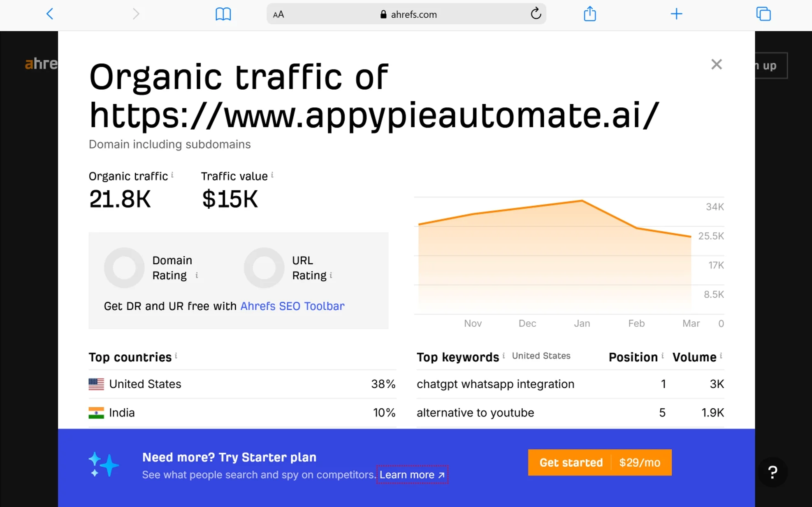
Task: Show all open tabs overview
Action: click(763, 14)
